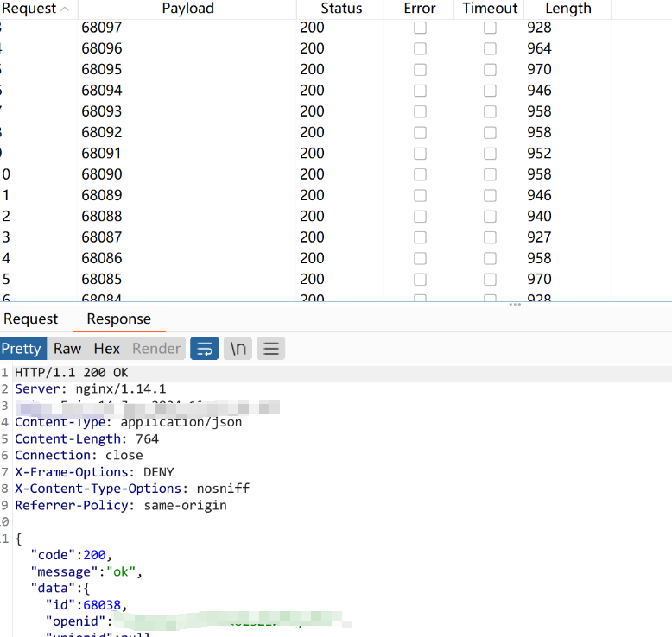
Task: Click the "id":68038 JSON value
Action: coord(102,605)
